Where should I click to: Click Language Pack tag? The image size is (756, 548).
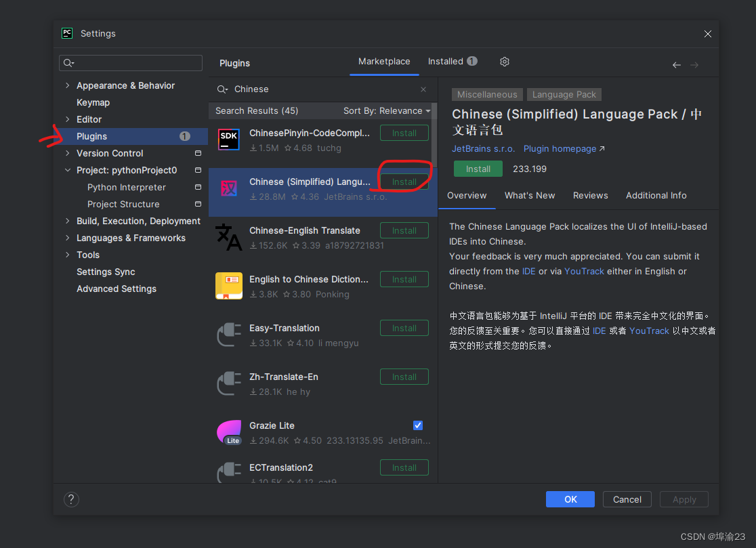pyautogui.click(x=564, y=94)
